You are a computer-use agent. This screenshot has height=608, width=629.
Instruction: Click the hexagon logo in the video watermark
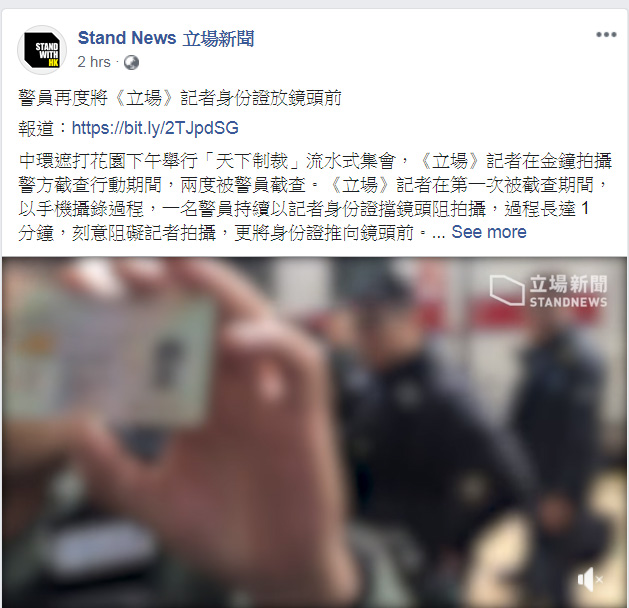click(507, 290)
